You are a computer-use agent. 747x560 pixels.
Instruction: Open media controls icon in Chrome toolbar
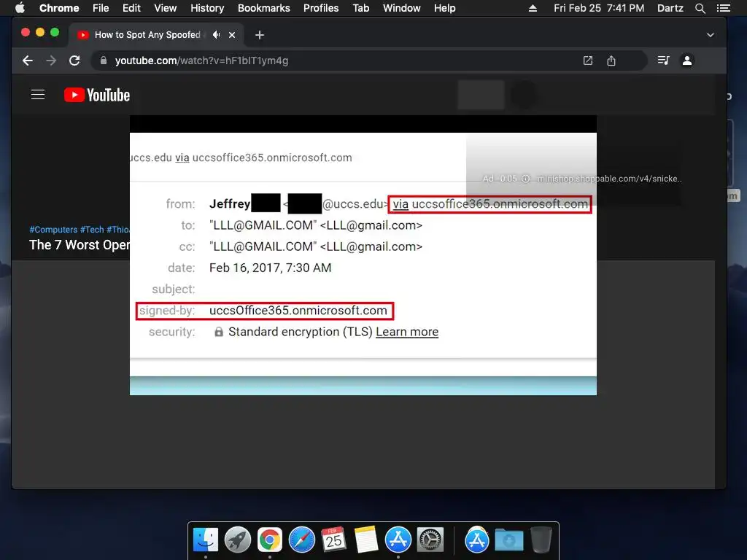pyautogui.click(x=663, y=61)
